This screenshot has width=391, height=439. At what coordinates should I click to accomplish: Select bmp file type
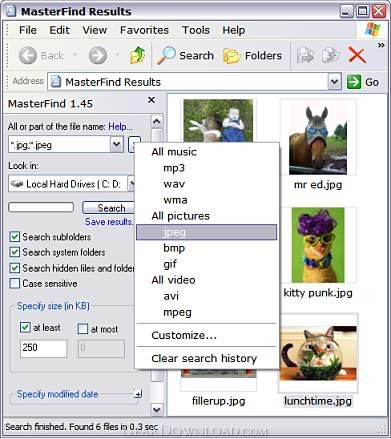[x=207, y=248]
